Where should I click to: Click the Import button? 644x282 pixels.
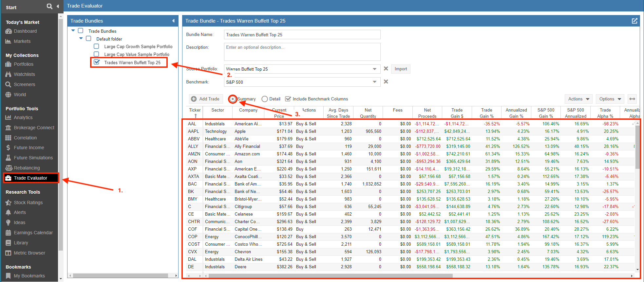tap(401, 69)
